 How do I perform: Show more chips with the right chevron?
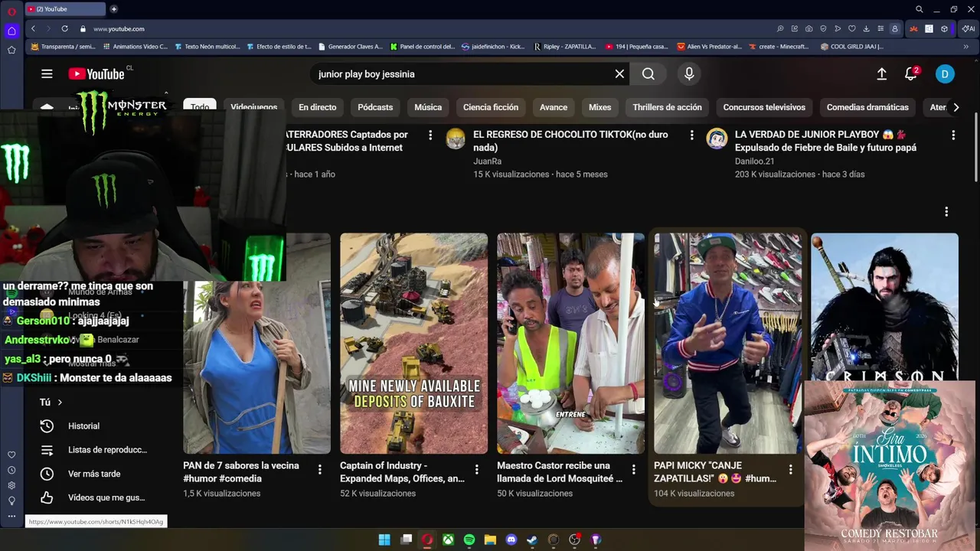(x=955, y=107)
